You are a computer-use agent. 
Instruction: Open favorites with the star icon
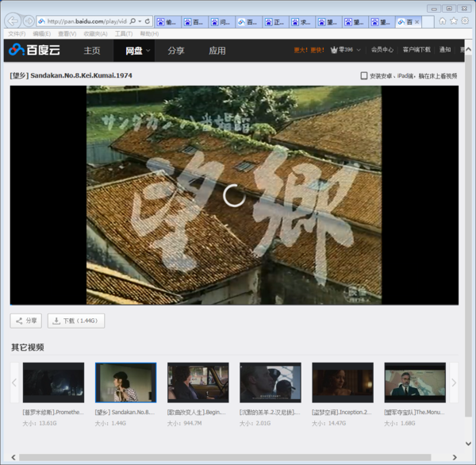pos(454,21)
